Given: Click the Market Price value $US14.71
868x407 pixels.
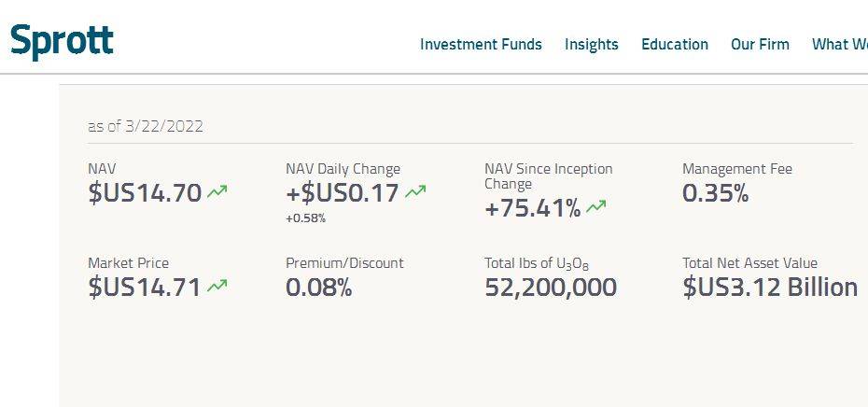Looking at the screenshot, I should [x=145, y=288].
